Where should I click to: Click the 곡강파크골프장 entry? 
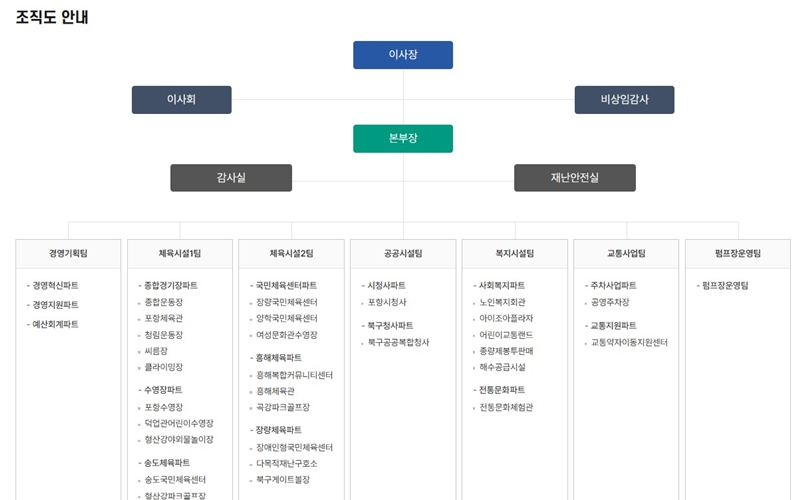(283, 407)
